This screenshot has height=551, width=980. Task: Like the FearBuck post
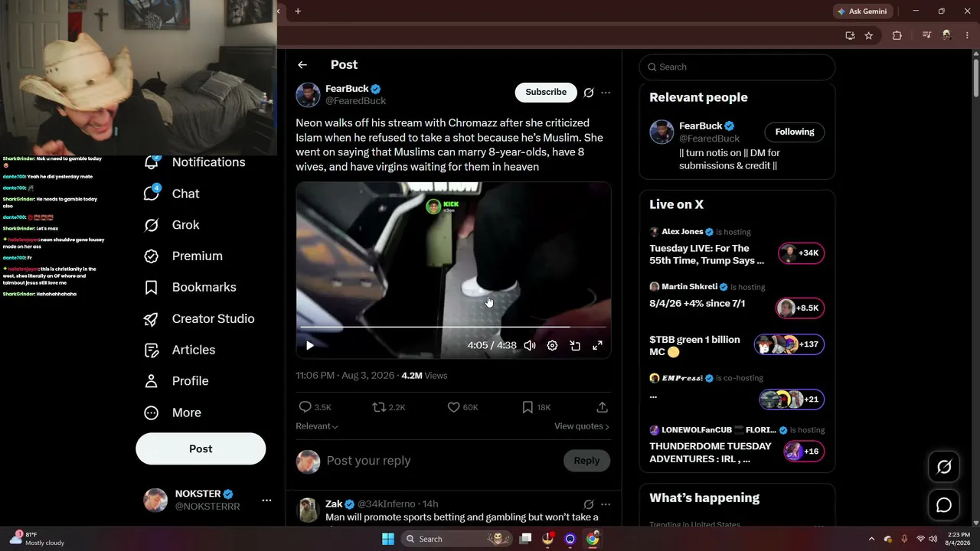[453, 407]
